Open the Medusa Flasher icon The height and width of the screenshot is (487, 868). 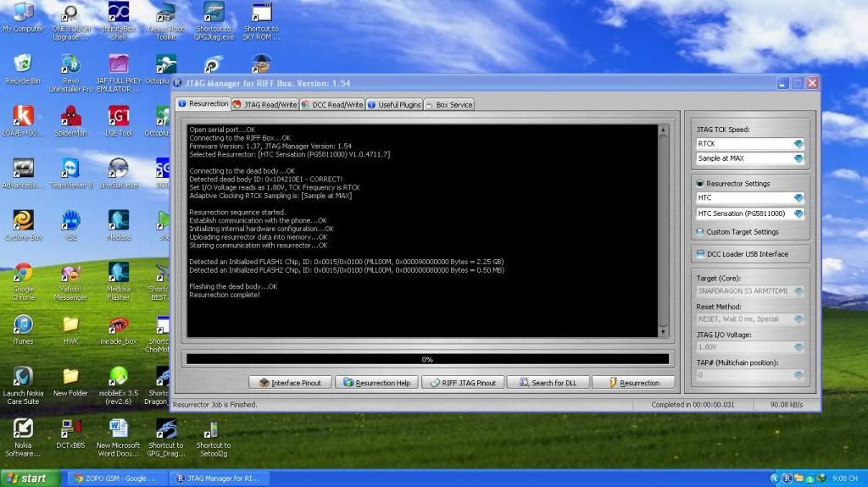tap(119, 281)
